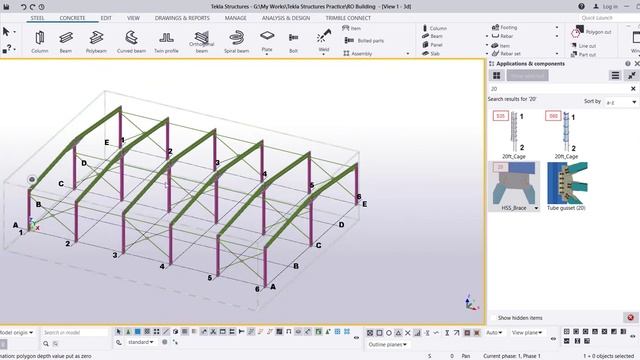Image resolution: width=640 pixels, height=360 pixels.
Task: Select the Spiral beam tool
Action: pos(236,42)
